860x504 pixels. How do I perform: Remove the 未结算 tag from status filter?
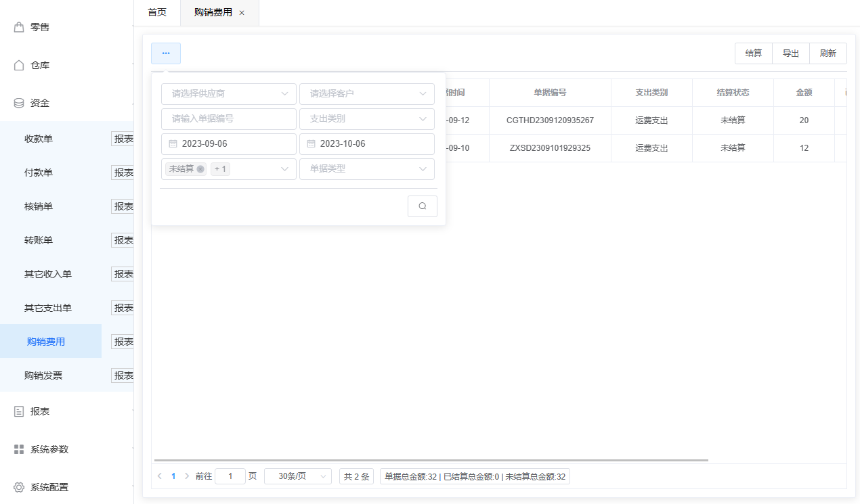point(200,169)
